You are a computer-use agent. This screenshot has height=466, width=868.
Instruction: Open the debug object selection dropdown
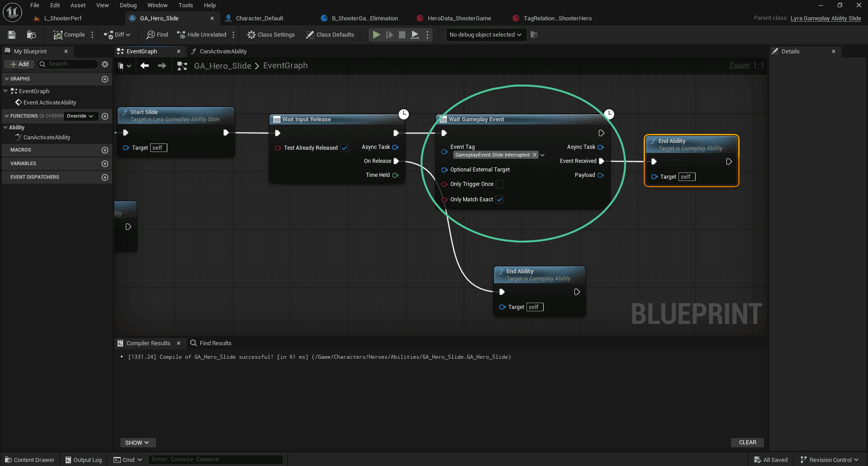click(486, 35)
